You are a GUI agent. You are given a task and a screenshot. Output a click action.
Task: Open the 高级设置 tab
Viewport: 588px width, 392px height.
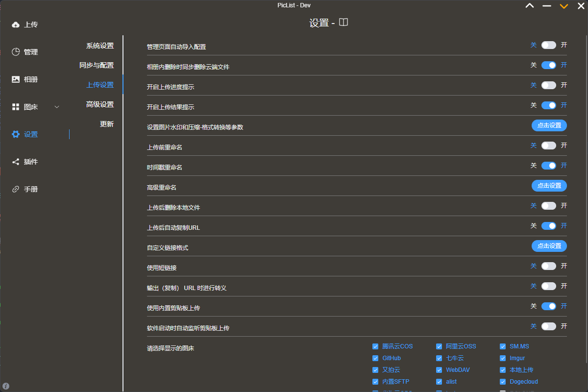click(x=101, y=104)
